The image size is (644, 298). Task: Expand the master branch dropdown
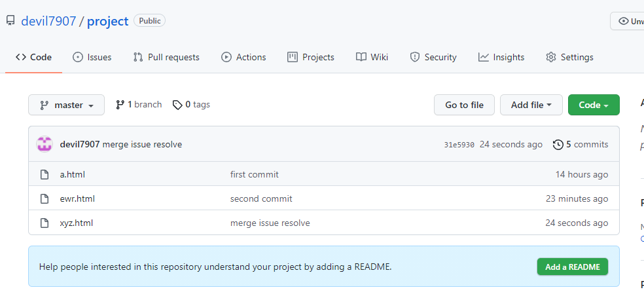[67, 105]
